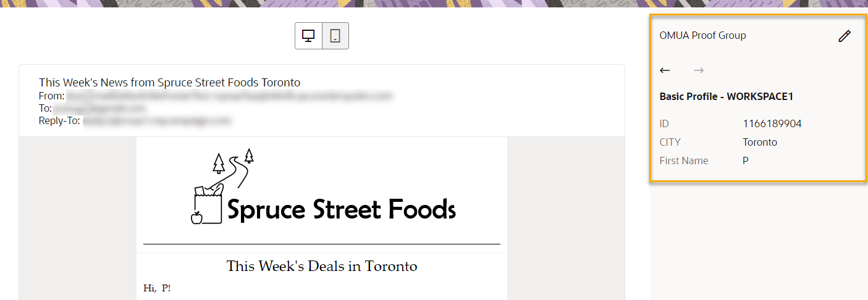
Task: Click the email subject line text
Action: (169, 83)
